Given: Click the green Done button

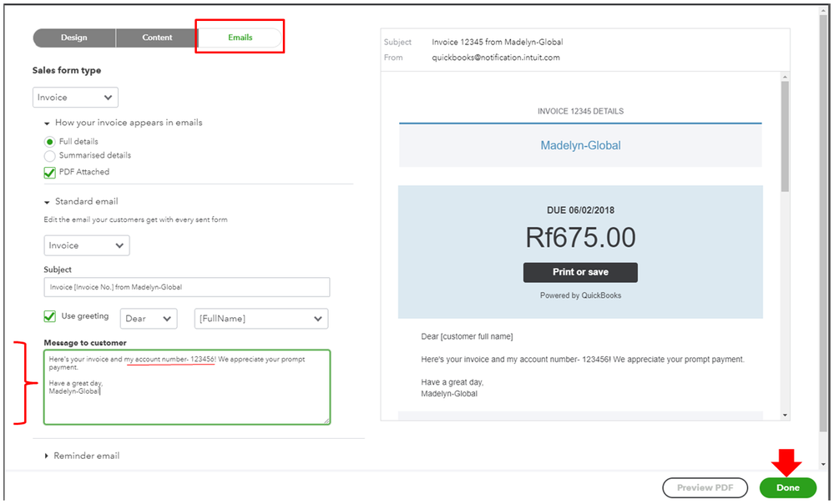Looking at the screenshot, I should pos(788,487).
